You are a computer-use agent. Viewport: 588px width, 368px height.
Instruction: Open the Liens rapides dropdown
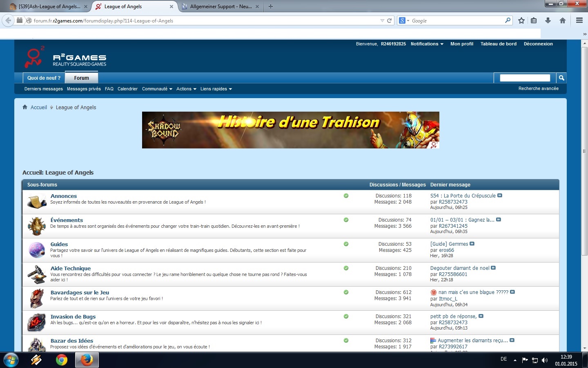pos(216,89)
